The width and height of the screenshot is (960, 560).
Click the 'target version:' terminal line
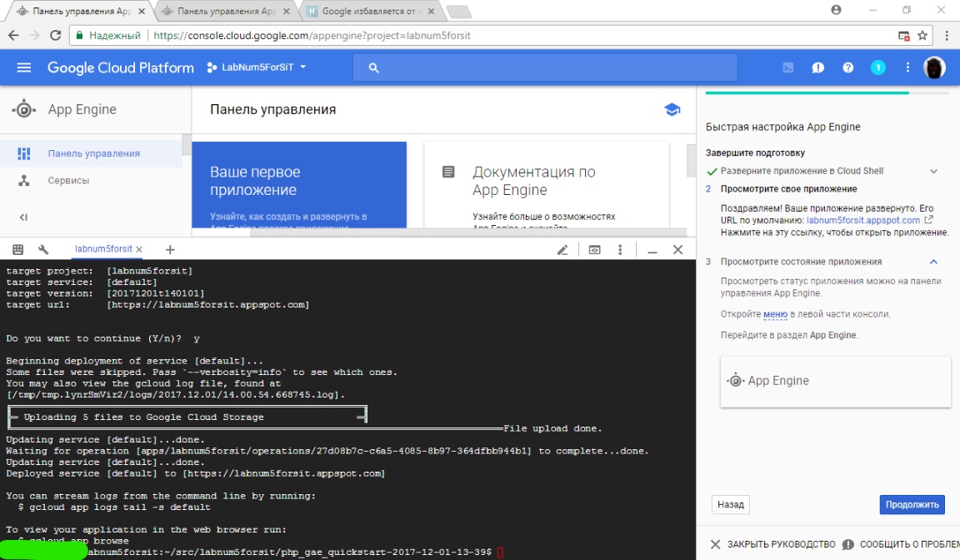105,294
